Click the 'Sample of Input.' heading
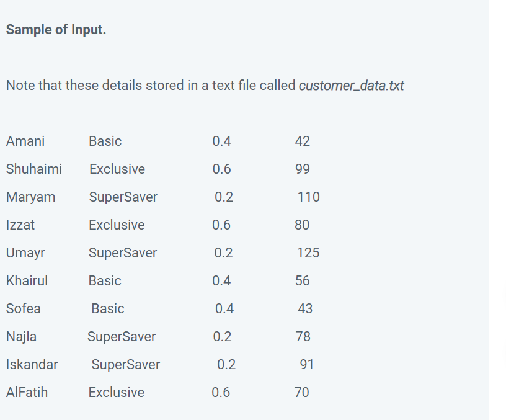The width and height of the screenshot is (506, 420). [x=56, y=30]
